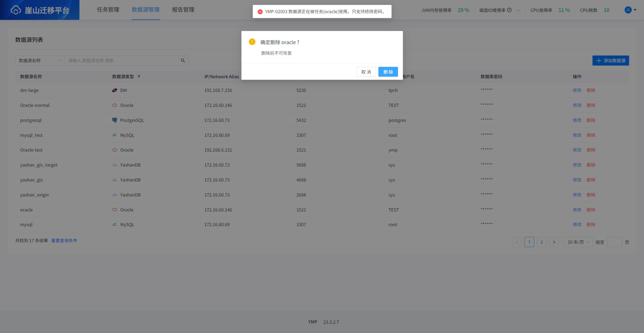Click the MySQL dolphin icon in mysql_test row
644x333 pixels.
click(x=115, y=135)
